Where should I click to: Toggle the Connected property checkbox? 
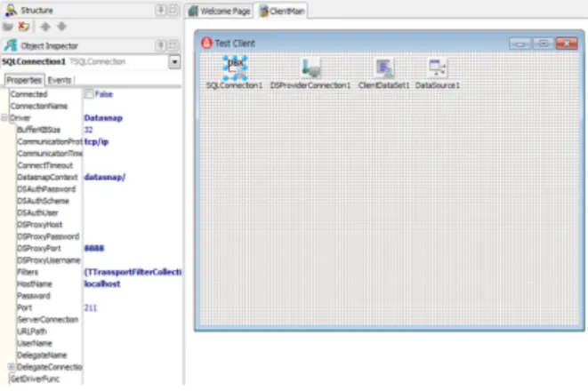pyautogui.click(x=89, y=94)
